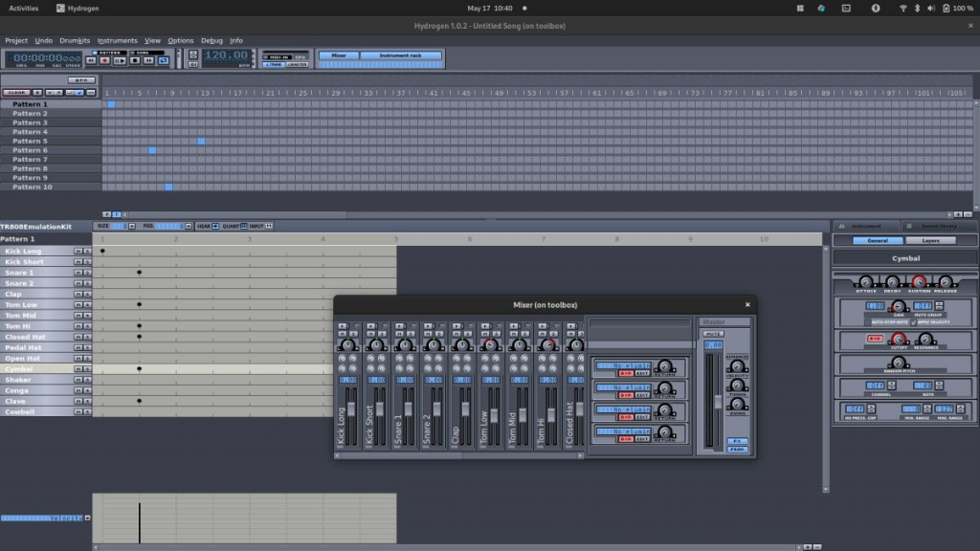Click the Release knob

946,282
